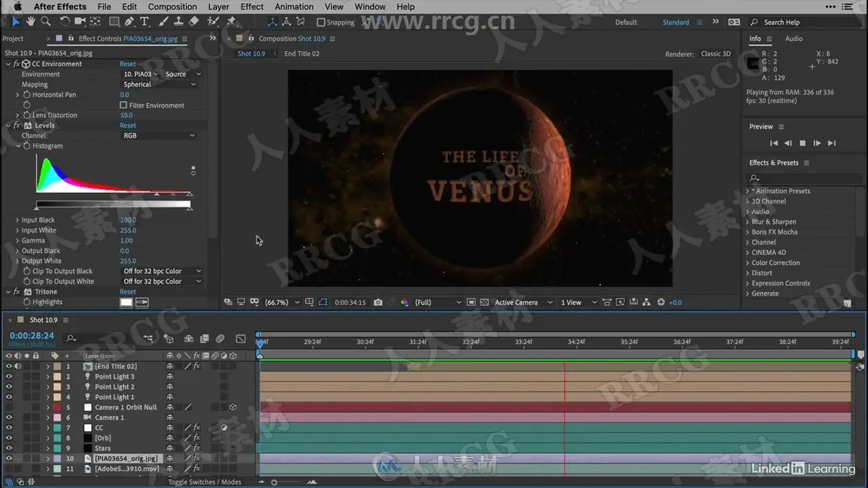This screenshot has height=488, width=868.
Task: Open the Layer menu
Action: (218, 7)
